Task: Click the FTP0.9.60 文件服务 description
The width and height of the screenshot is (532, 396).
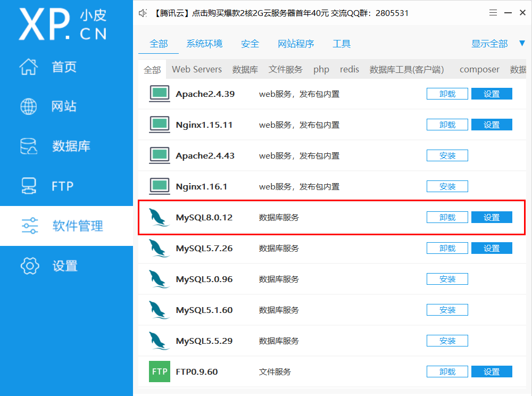Action: 275,372
